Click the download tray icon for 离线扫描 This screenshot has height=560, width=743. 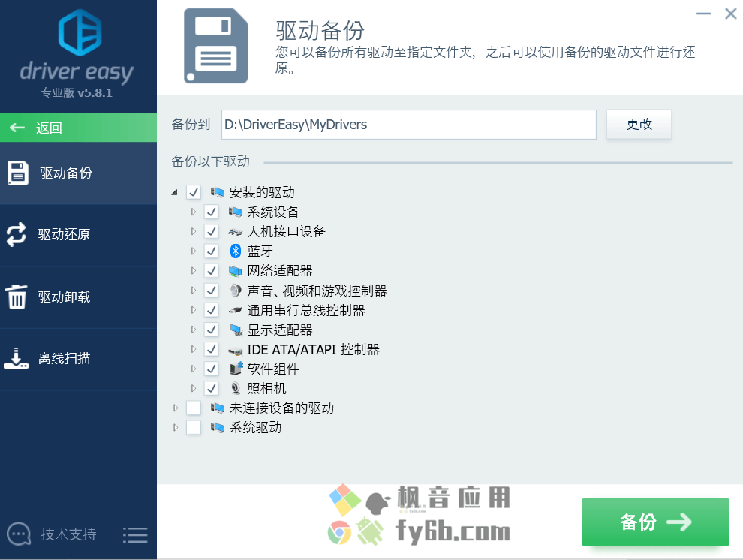pos(16,358)
